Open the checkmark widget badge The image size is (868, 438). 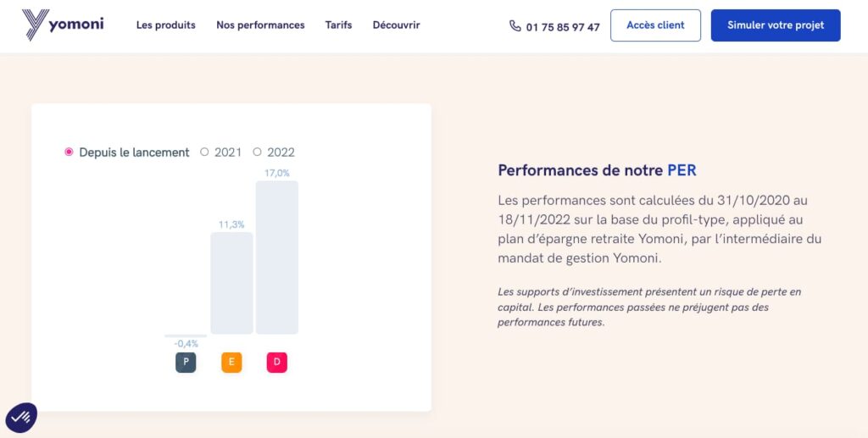[x=21, y=417]
